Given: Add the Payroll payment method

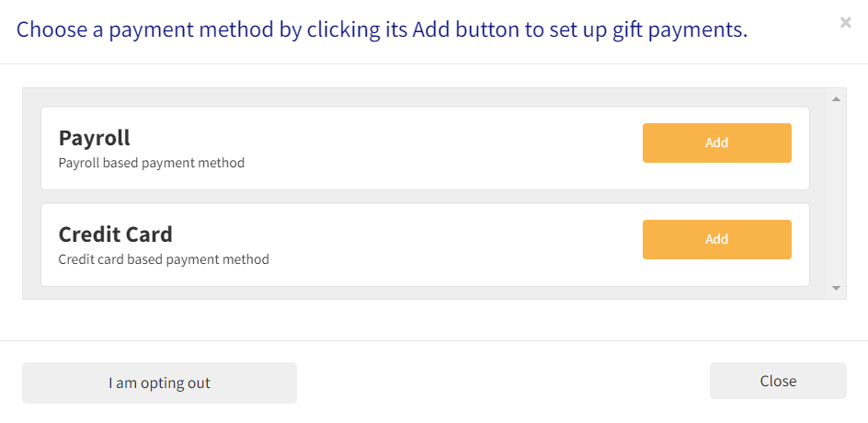Looking at the screenshot, I should coord(716,143).
